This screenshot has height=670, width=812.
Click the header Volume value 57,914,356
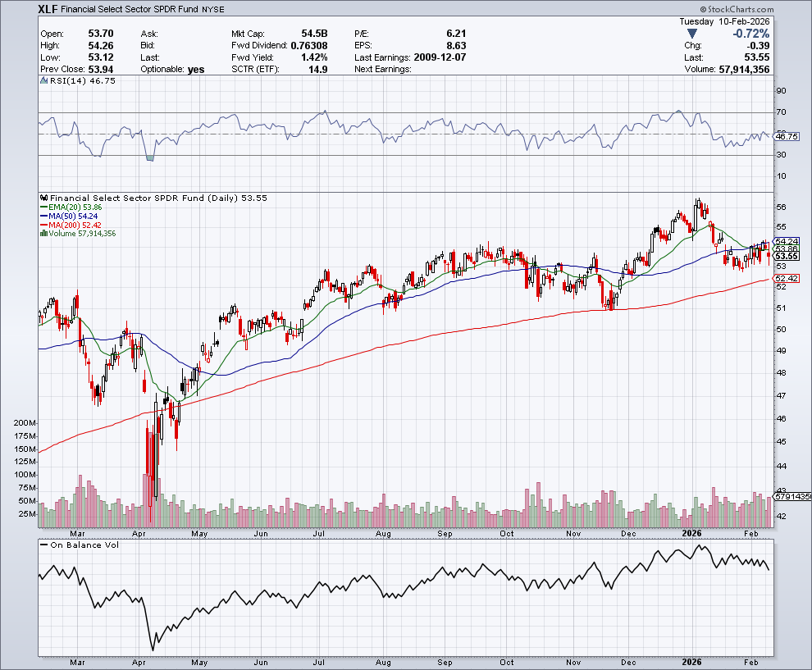pos(744,70)
